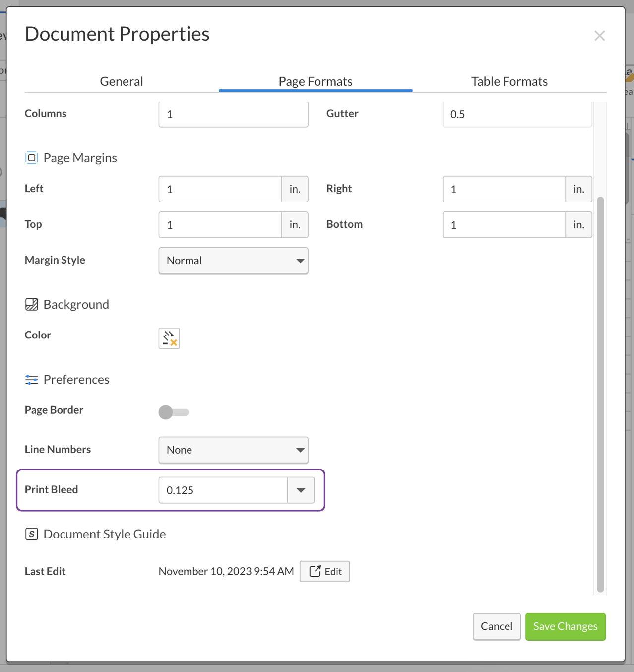Switch to the General tab
Screen dimensions: 634x672
121,81
